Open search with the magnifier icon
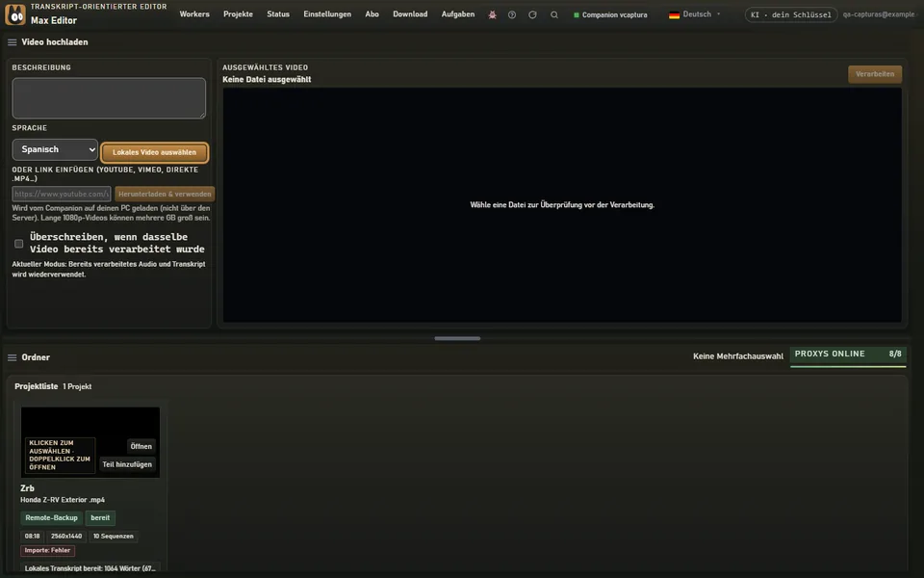This screenshot has height=578, width=924. click(x=554, y=14)
